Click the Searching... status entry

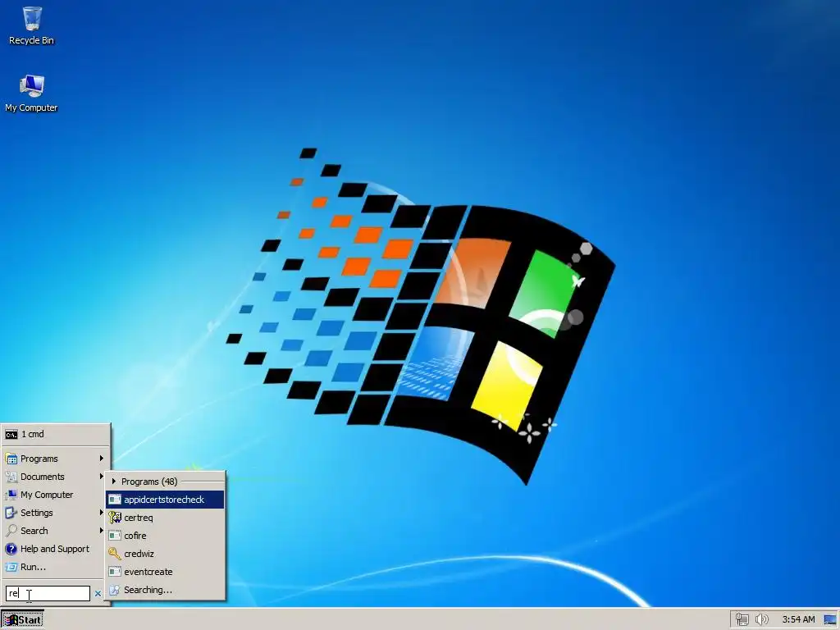tap(165, 590)
